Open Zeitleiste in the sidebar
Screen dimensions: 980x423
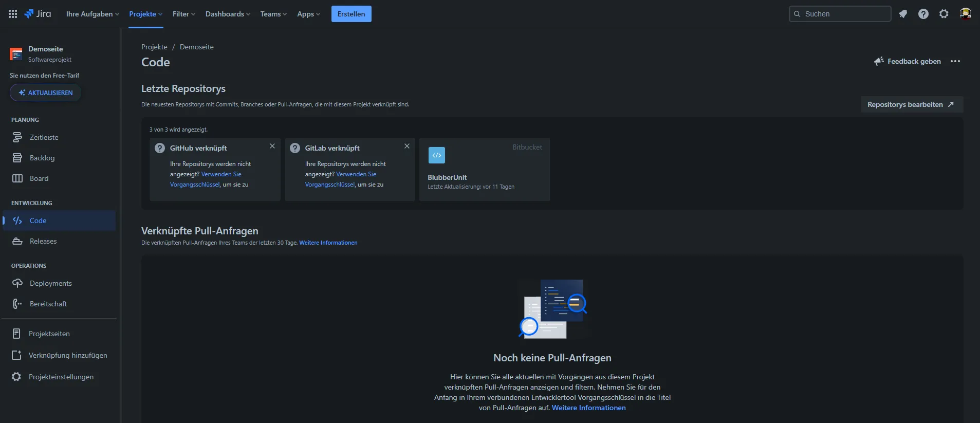pyautogui.click(x=59, y=137)
